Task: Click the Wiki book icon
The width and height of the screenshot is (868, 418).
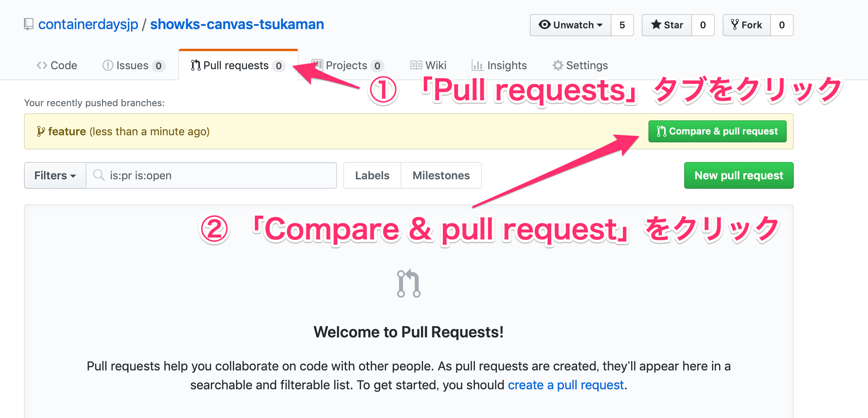Action: pyautogui.click(x=416, y=65)
